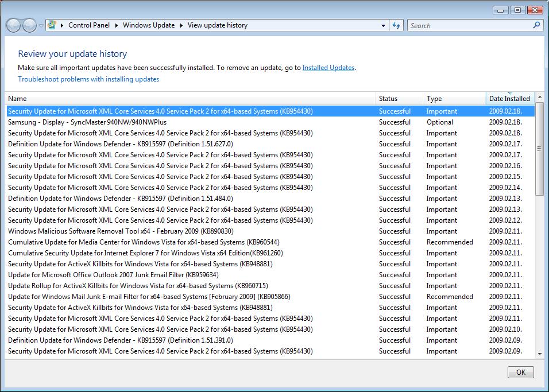Screen dimensions: 549x392
Task: Click the magnifier search icon
Action: point(536,25)
